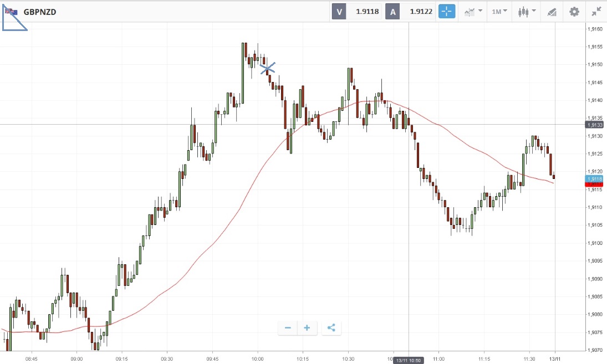
Task: Share the chart via share icon
Action: [x=331, y=328]
